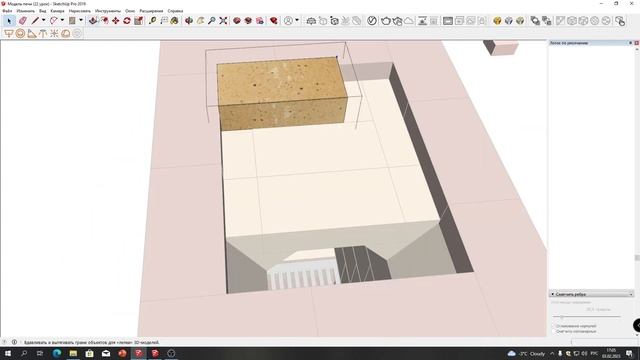Click the yellow question cube icon

pyautogui.click(x=497, y=20)
